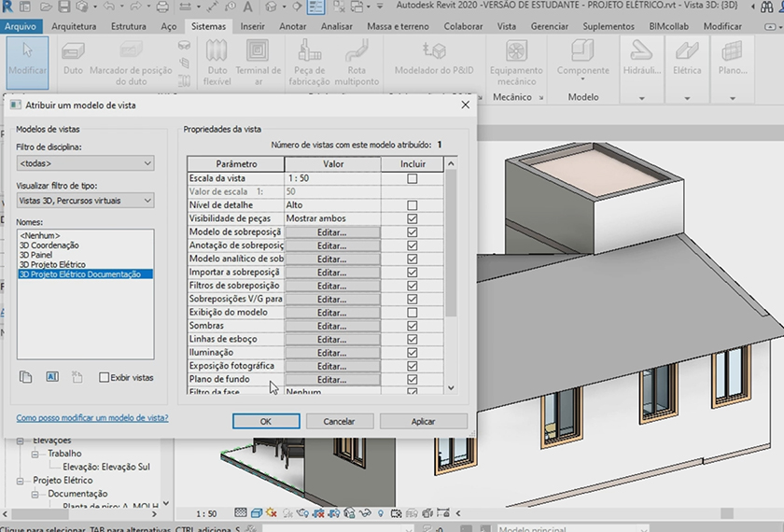The width and height of the screenshot is (784, 532).
Task: Enable the Exibir vistas checkbox
Action: [105, 378]
